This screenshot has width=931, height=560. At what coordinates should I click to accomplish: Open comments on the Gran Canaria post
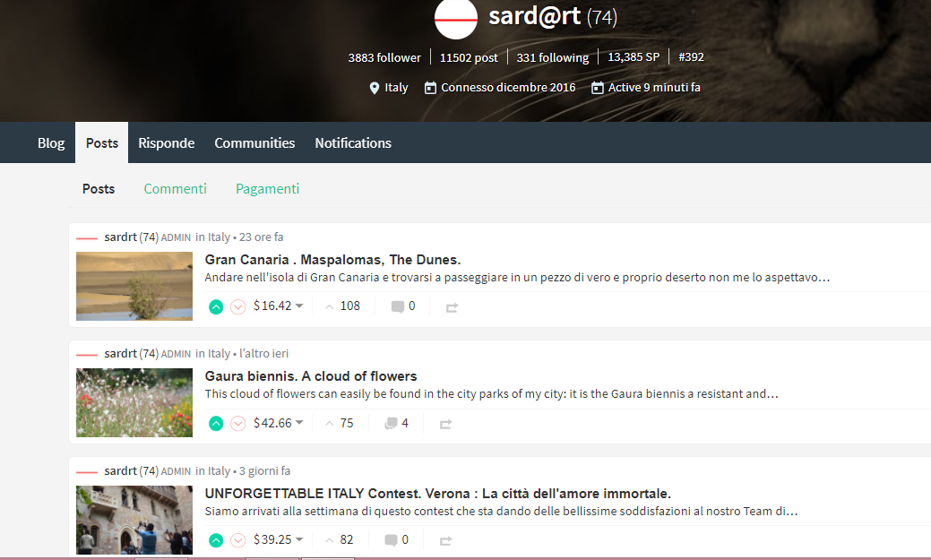coord(403,306)
